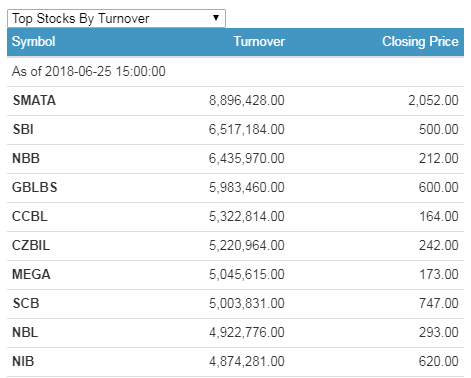Click SMATA turnover value 8,896,428.00

point(247,100)
